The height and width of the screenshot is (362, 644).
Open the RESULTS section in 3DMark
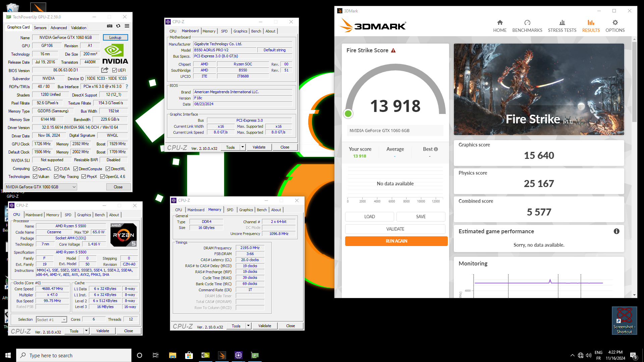591,26
